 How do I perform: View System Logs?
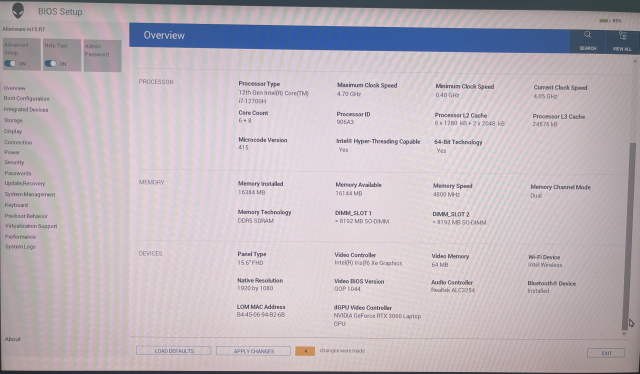point(20,247)
